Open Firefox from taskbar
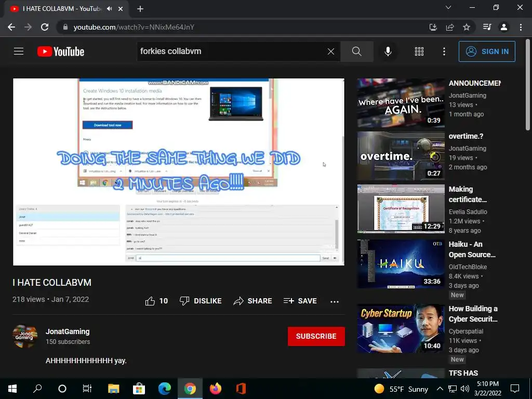 point(216,389)
